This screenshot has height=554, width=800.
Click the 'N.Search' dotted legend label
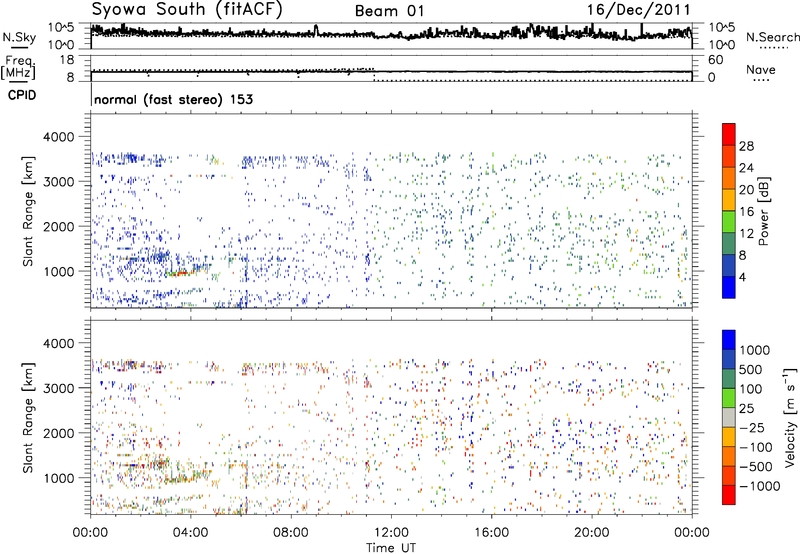(772, 37)
